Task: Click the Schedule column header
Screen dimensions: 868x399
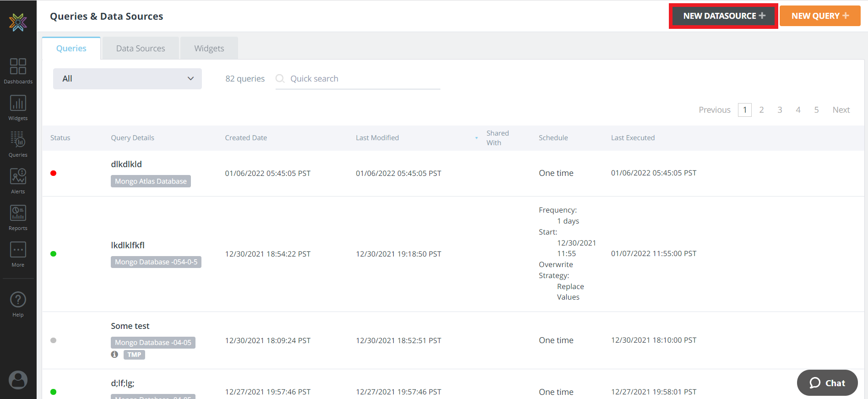Action: pos(553,138)
